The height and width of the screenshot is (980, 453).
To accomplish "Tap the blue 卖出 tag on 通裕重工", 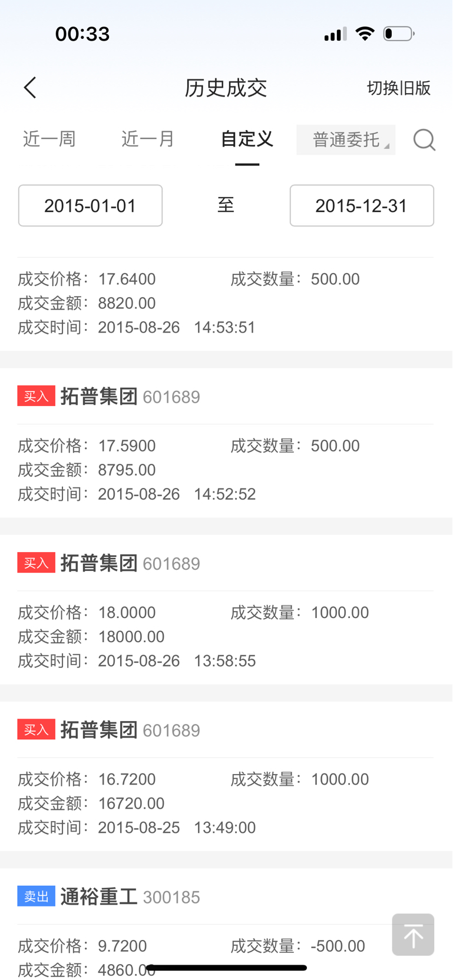I will [x=36, y=896].
